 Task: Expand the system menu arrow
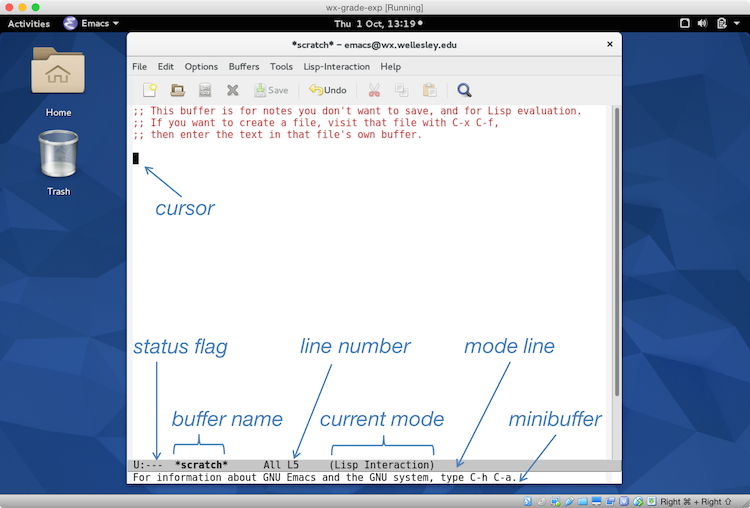click(736, 23)
